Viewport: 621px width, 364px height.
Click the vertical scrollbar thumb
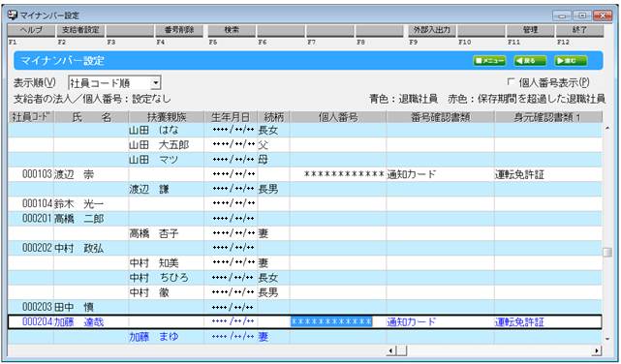tap(607, 252)
